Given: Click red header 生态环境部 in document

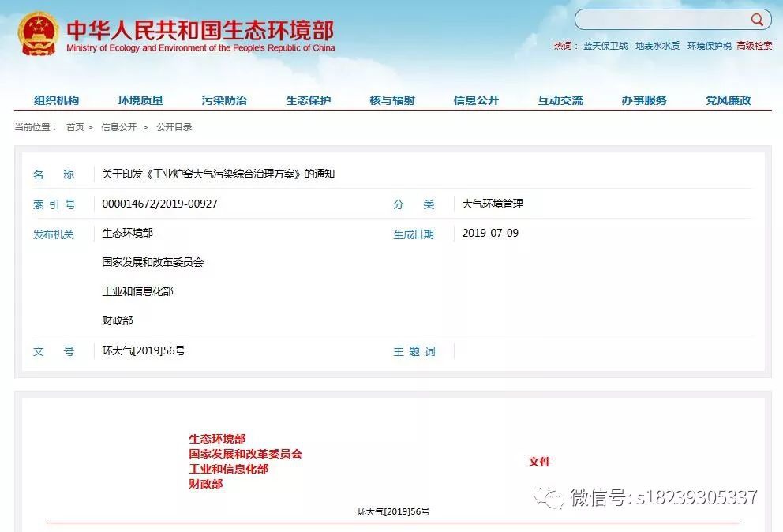Looking at the screenshot, I should pyautogui.click(x=217, y=439).
